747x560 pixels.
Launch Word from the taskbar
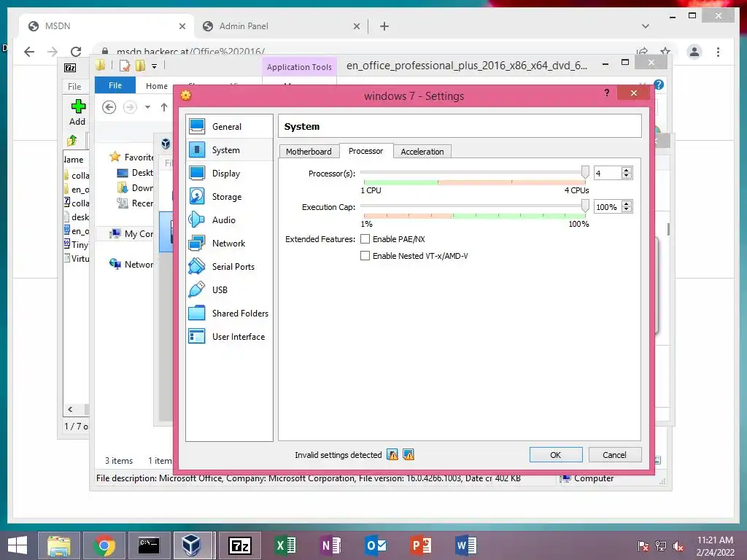pyautogui.click(x=465, y=545)
